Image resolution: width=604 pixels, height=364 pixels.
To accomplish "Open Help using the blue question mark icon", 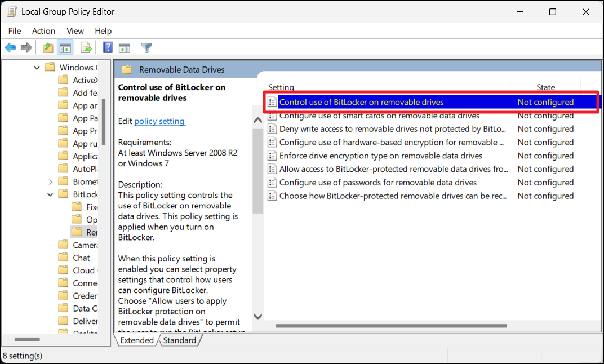I will click(x=108, y=48).
